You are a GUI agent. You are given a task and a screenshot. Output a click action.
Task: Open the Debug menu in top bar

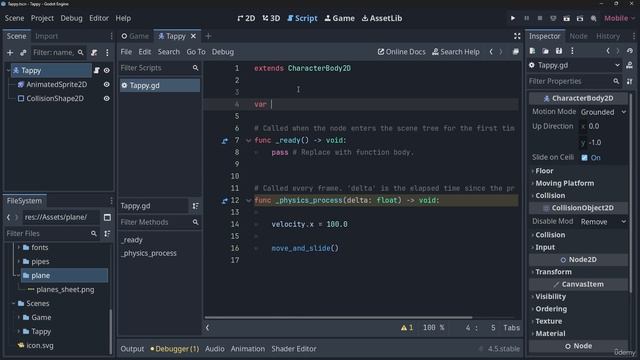click(71, 18)
